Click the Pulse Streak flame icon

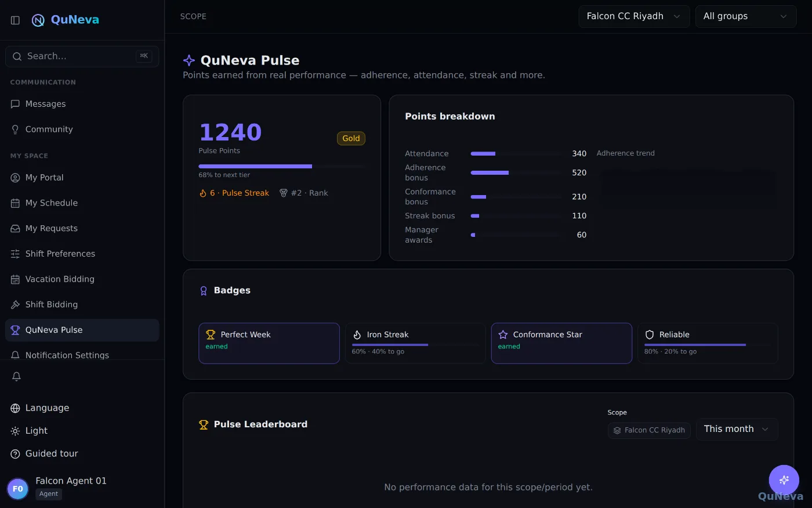203,193
